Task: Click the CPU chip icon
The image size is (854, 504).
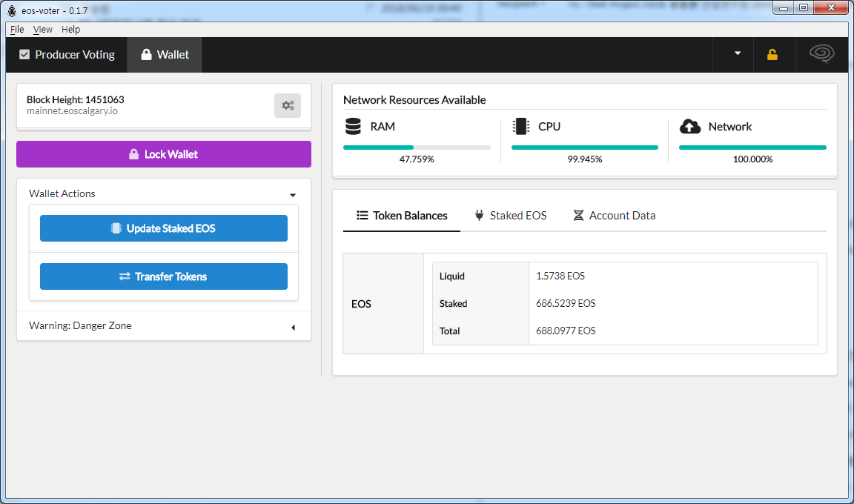Action: coord(521,126)
